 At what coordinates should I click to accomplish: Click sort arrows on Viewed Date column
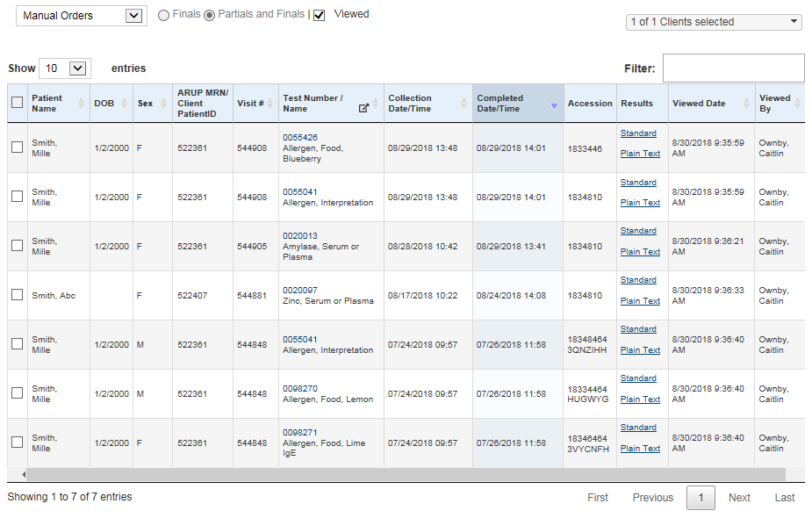pyautogui.click(x=747, y=104)
